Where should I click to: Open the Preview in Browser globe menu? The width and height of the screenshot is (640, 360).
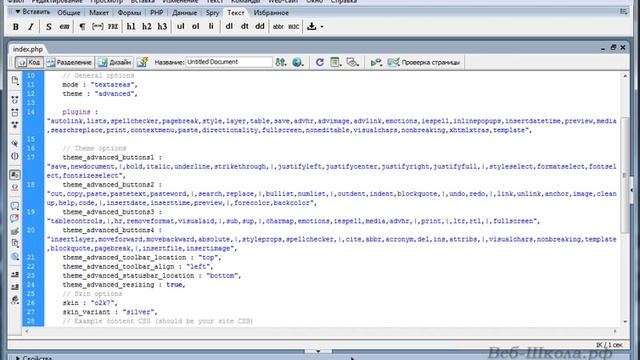(298, 62)
